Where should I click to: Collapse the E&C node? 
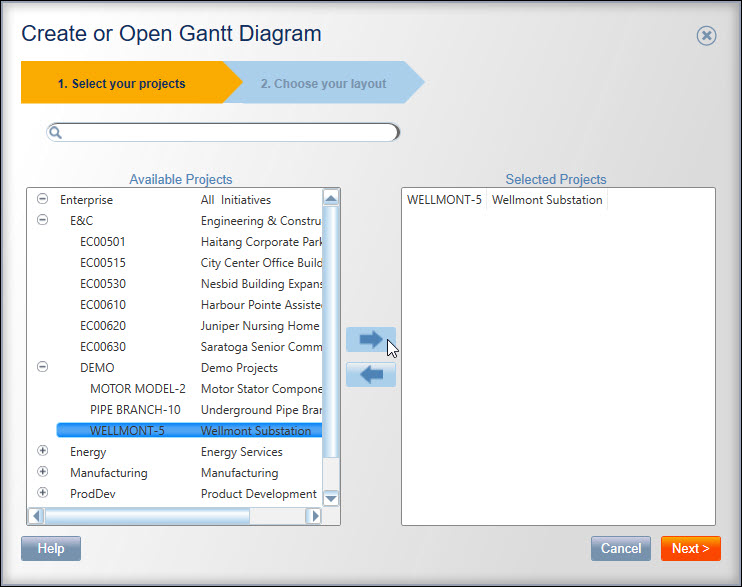click(43, 220)
